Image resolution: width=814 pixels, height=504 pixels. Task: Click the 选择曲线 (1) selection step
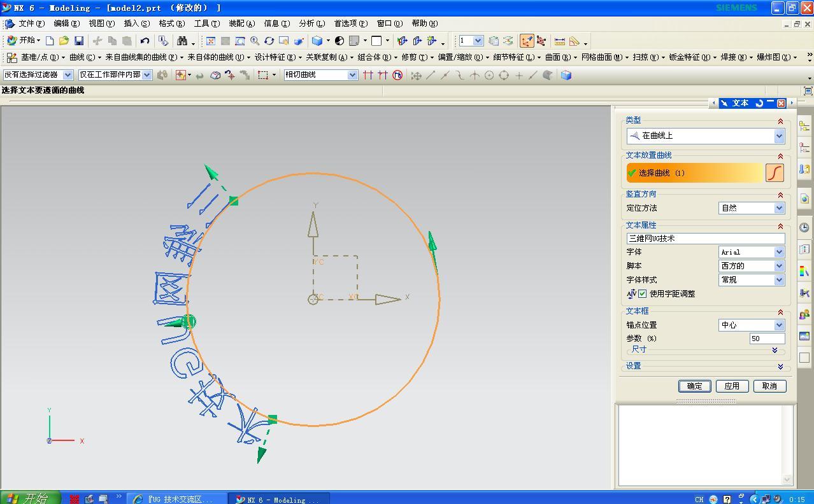pyautogui.click(x=695, y=172)
